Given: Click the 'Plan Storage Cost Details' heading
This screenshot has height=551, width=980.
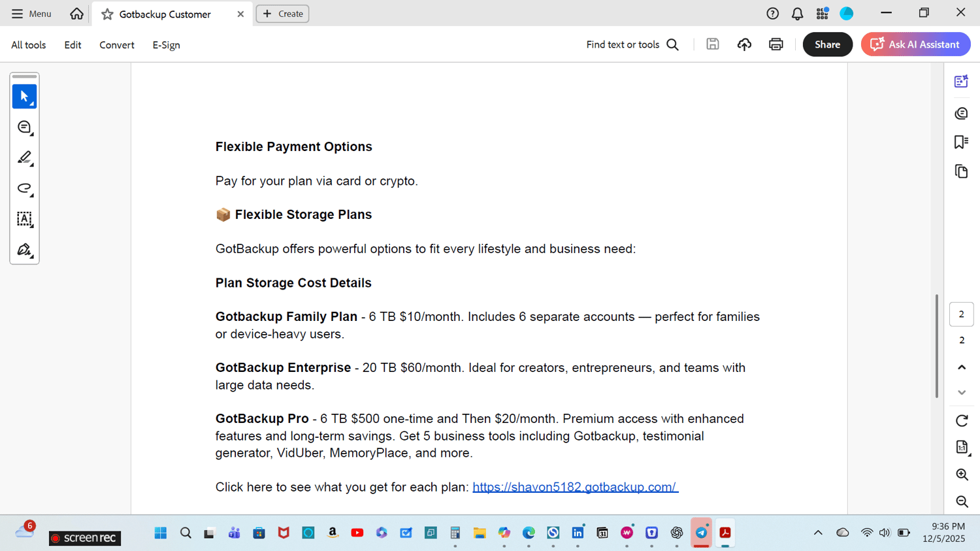Looking at the screenshot, I should pyautogui.click(x=293, y=283).
